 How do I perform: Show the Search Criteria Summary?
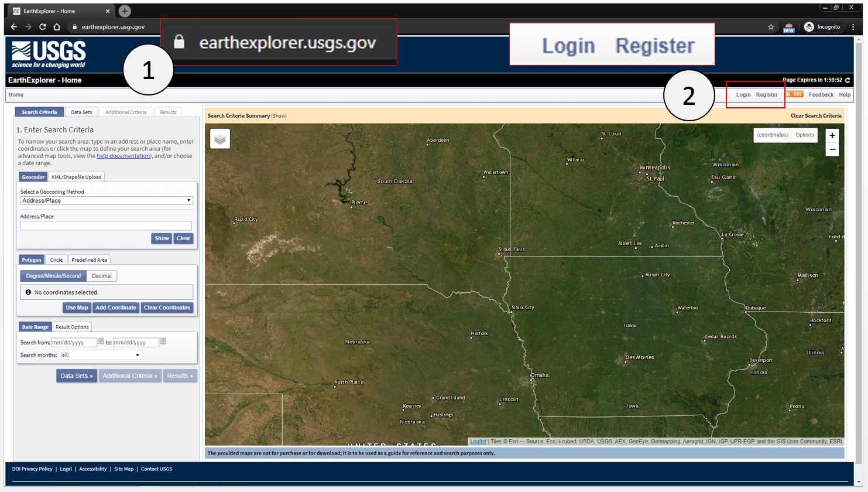point(279,116)
